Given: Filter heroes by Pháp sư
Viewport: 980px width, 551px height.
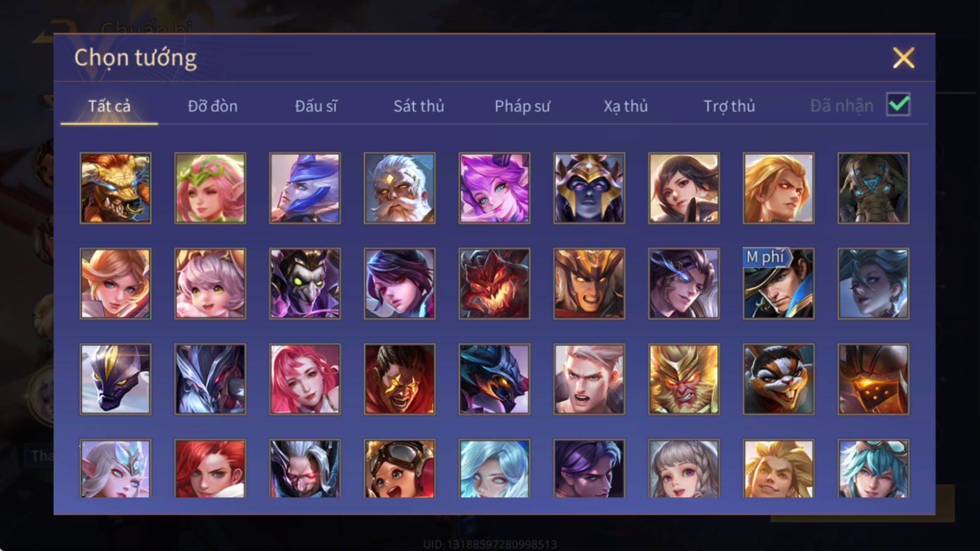Looking at the screenshot, I should [x=522, y=106].
